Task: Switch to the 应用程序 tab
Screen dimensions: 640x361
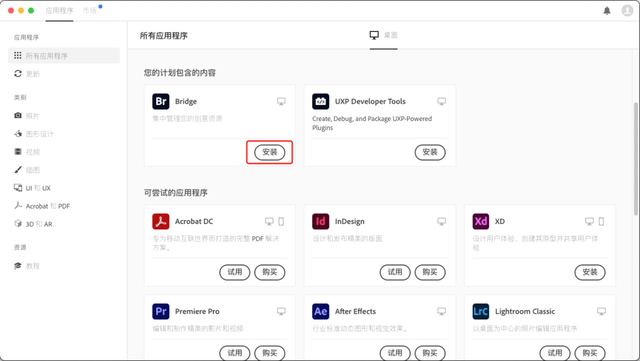Action: click(x=59, y=11)
